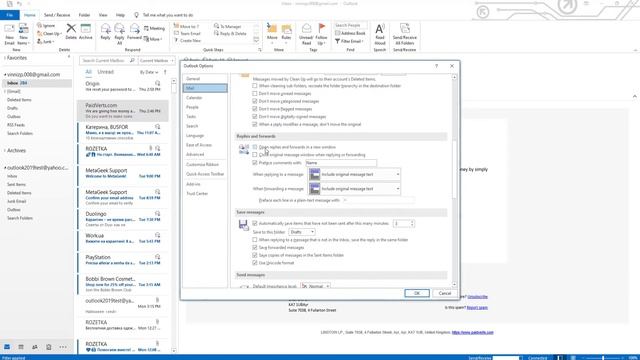
Task: Click the Delete X icon in ribbon
Action: pos(71,28)
